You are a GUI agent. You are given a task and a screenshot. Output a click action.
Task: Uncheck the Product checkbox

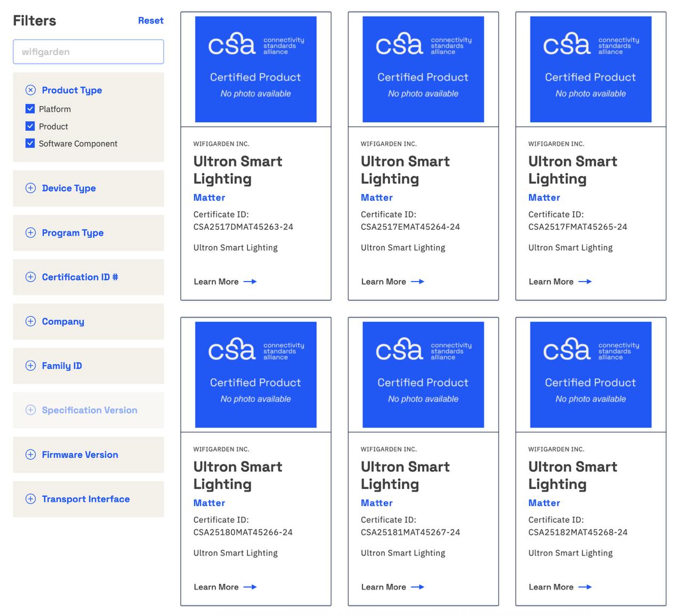point(30,127)
